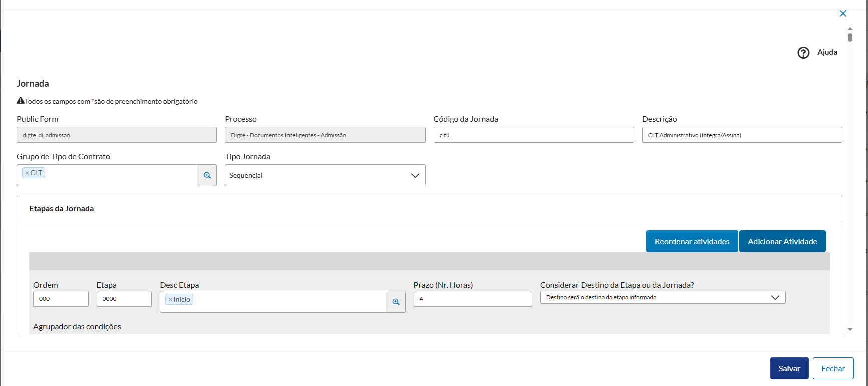Viewport: 868px width, 386px height.
Task: Expand the Considerar Destino da Etapa dropdown
Action: (663, 297)
